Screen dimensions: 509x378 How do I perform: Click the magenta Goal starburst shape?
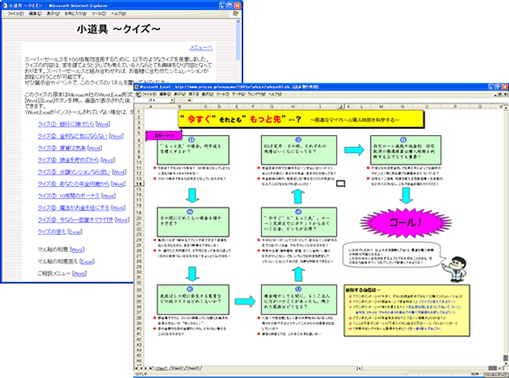click(x=406, y=223)
